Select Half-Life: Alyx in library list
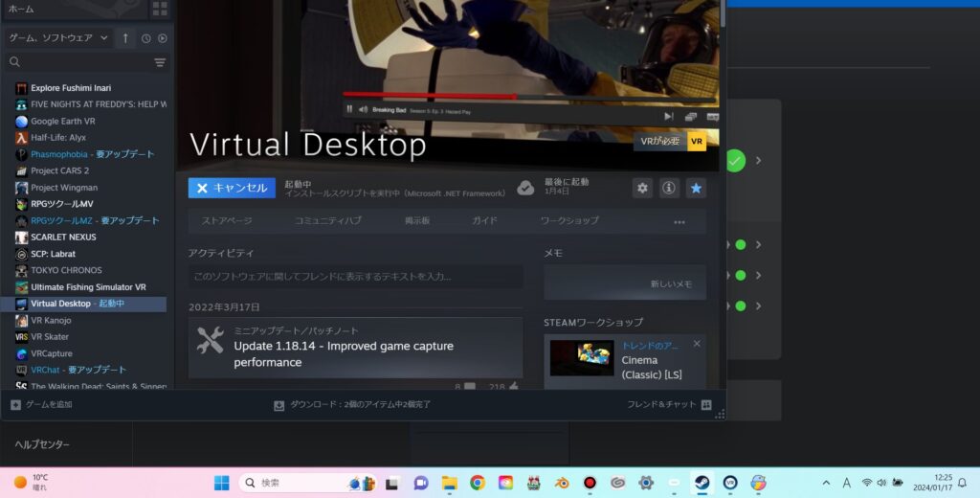This screenshot has width=980, height=498. pos(57,138)
